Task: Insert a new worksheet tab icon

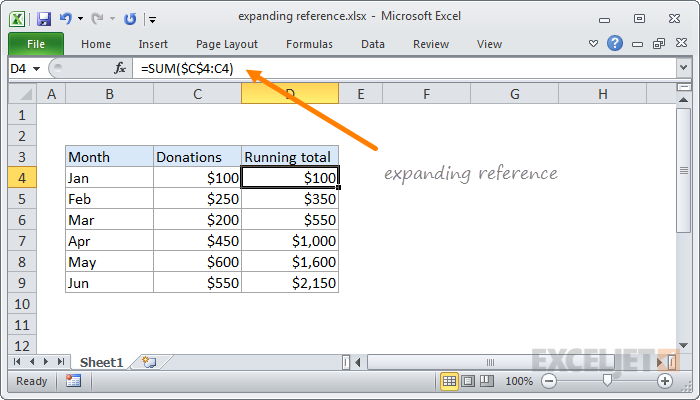Action: click(x=149, y=362)
